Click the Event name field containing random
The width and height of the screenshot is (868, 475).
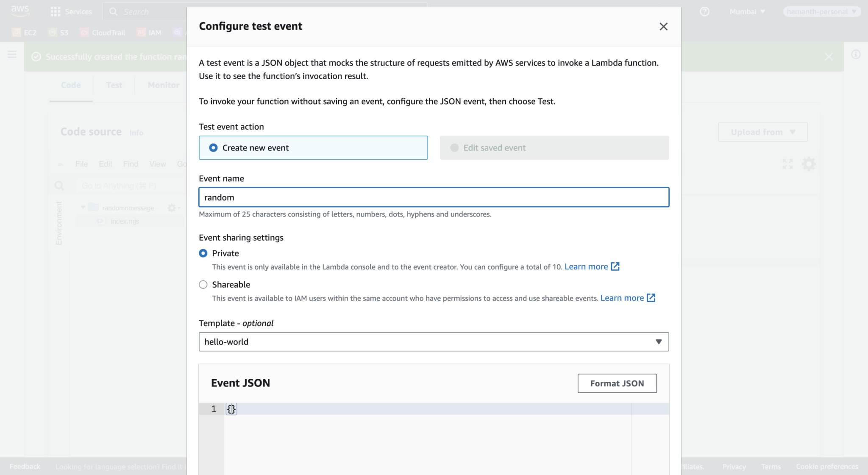[433, 197]
